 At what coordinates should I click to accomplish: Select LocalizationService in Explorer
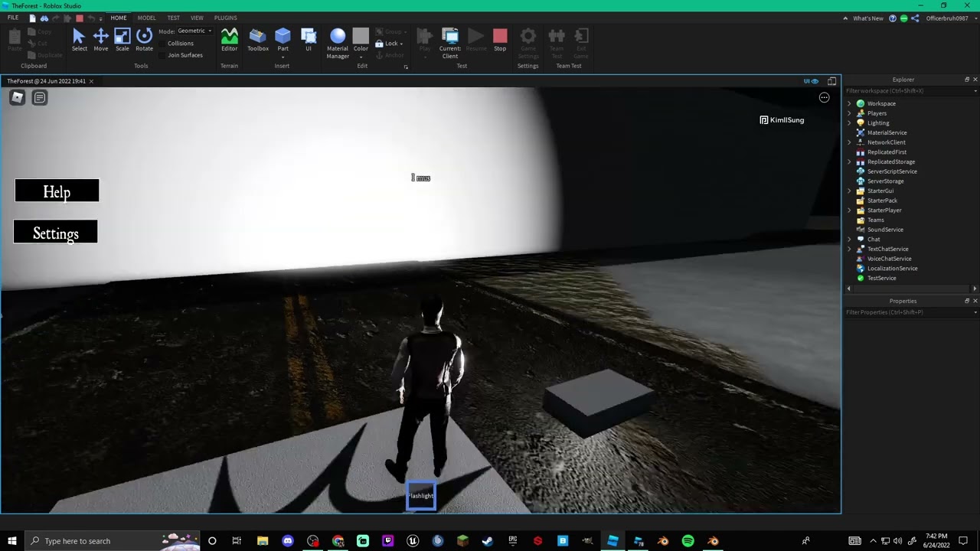point(892,269)
